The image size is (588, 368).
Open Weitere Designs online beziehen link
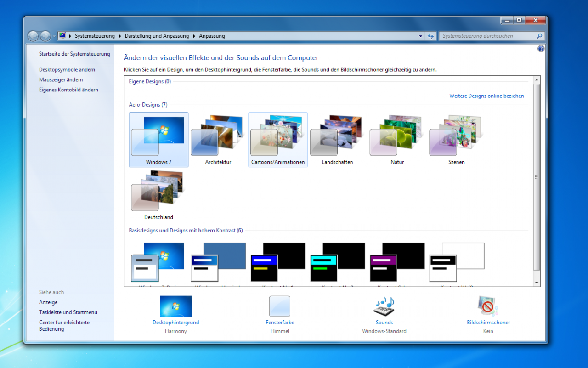click(486, 96)
